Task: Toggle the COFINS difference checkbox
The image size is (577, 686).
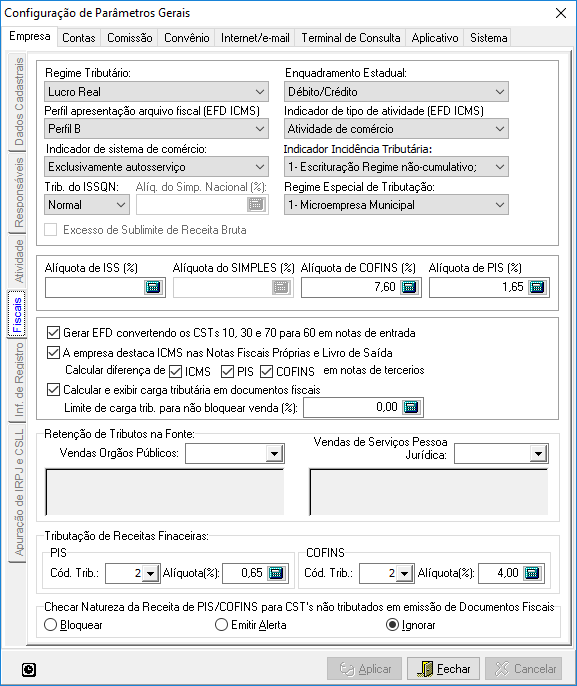Action: tap(266, 371)
